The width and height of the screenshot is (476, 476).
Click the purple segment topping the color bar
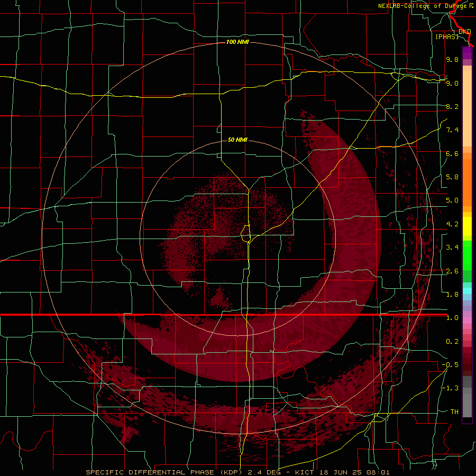click(x=467, y=53)
